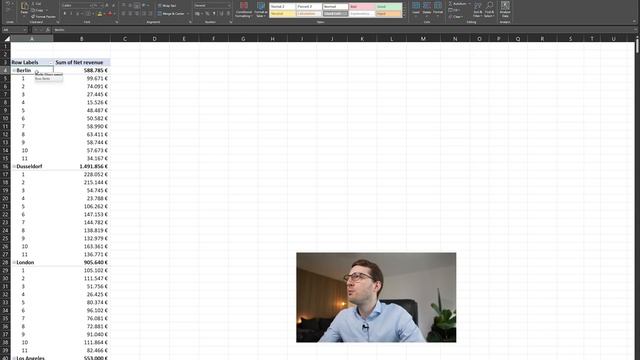Collapse the Berlin group
The width and height of the screenshot is (640, 360).
click(x=14, y=71)
